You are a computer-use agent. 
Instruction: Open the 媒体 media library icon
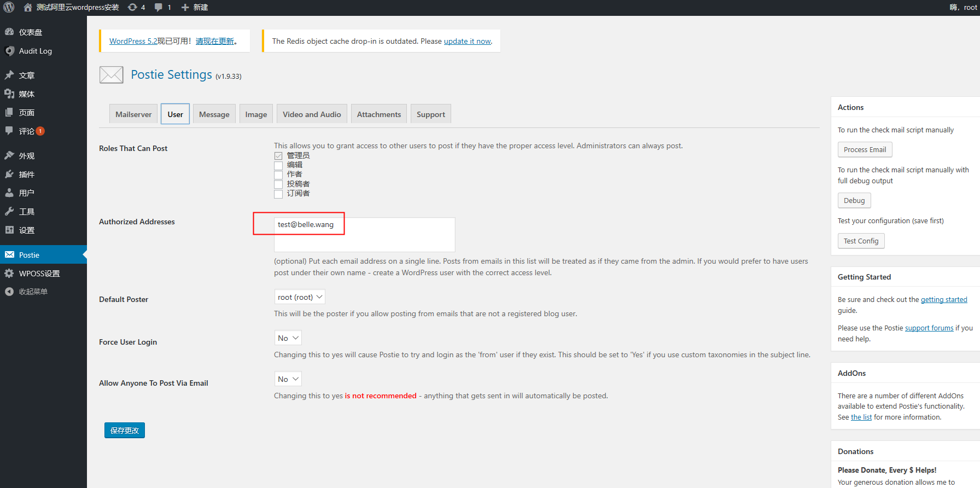pos(9,94)
